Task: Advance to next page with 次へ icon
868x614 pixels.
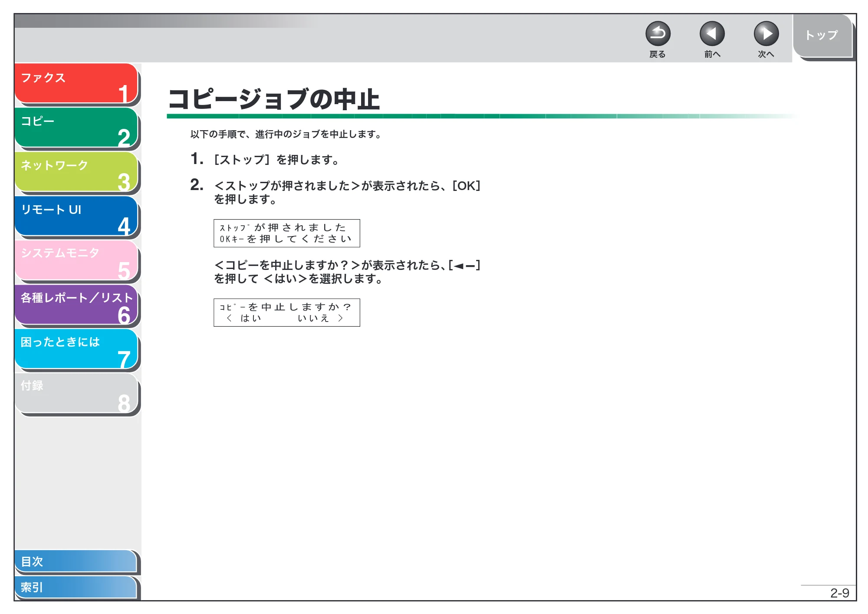Action: [766, 34]
